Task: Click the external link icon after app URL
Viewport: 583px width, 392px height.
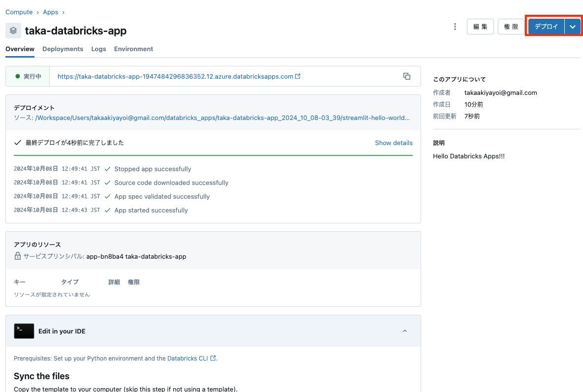Action: point(298,76)
